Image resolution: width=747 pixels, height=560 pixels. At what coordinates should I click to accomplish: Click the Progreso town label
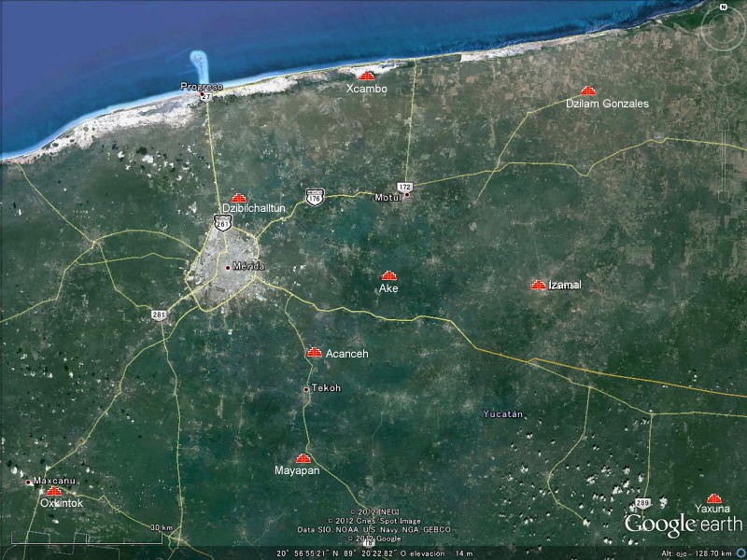202,86
